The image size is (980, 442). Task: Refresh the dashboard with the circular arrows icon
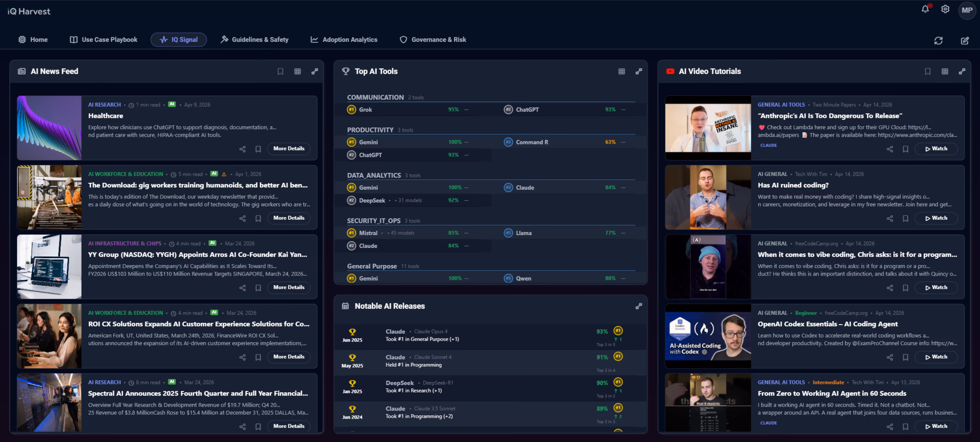coord(938,40)
